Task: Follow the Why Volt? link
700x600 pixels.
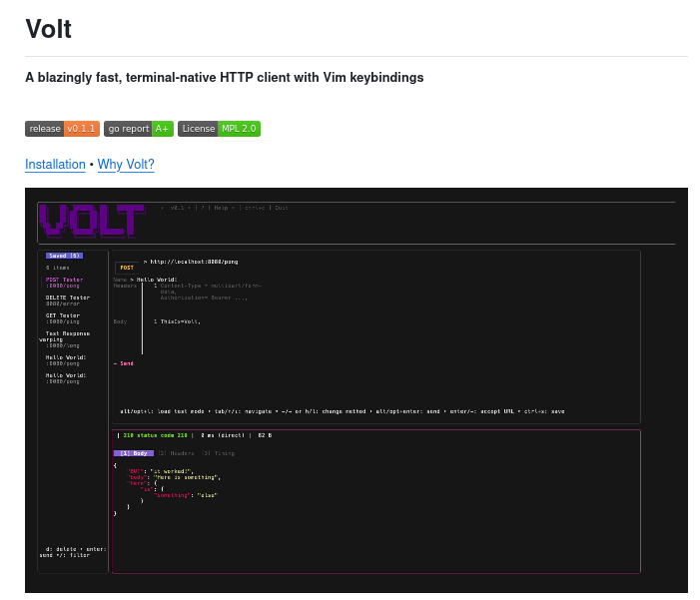Action: pyautogui.click(x=126, y=165)
